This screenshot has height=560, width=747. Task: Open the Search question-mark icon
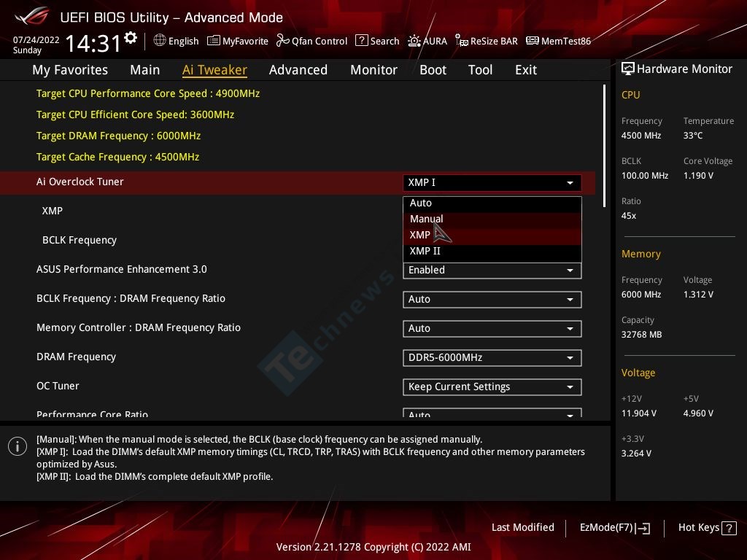coord(362,41)
